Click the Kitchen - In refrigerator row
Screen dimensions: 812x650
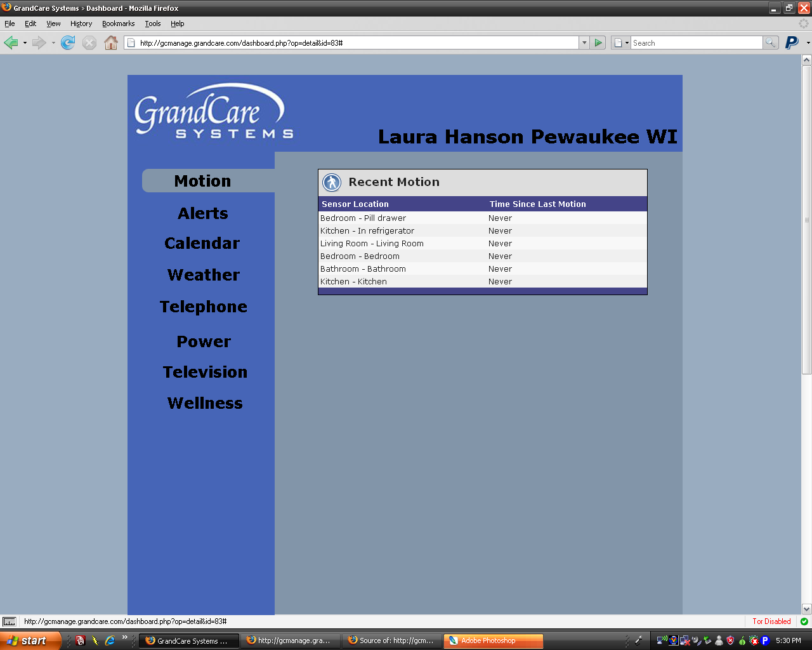point(483,230)
